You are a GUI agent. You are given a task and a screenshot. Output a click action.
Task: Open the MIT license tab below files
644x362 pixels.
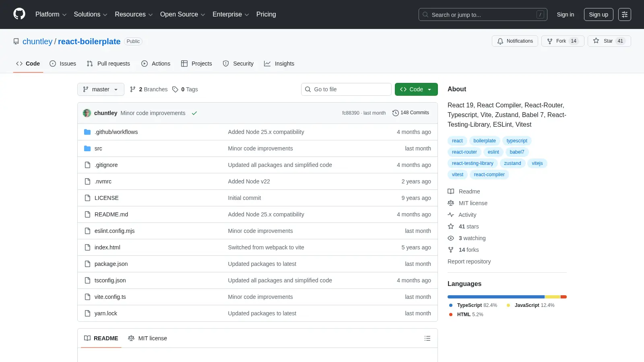pyautogui.click(x=147, y=338)
